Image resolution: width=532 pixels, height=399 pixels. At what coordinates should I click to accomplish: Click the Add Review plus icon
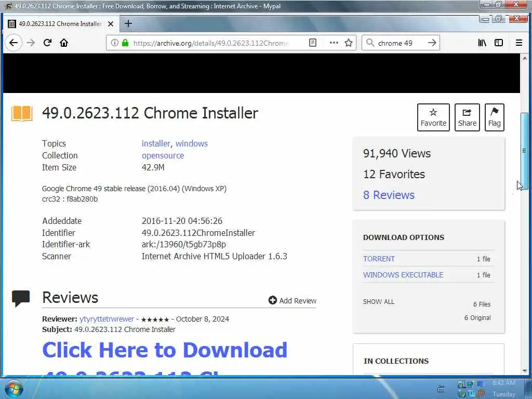pos(272,300)
